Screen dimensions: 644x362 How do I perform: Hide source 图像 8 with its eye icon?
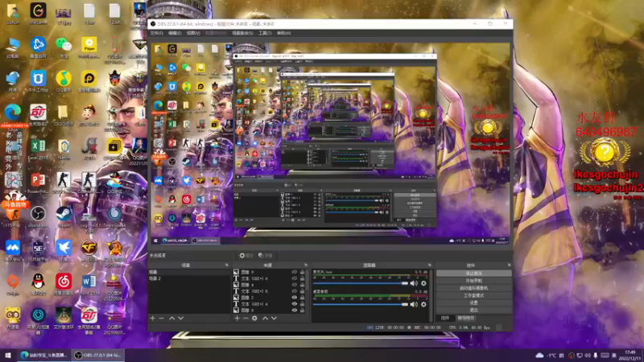pyautogui.click(x=294, y=311)
